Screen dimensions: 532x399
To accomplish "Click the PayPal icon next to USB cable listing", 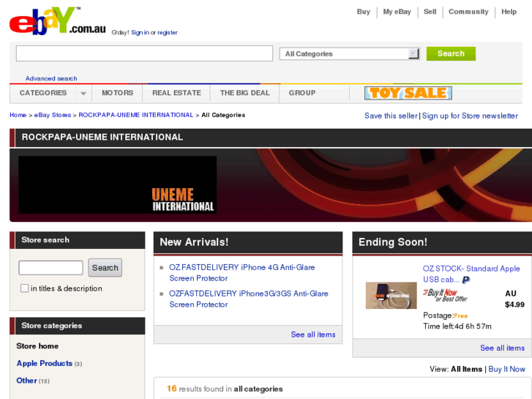I will (466, 280).
